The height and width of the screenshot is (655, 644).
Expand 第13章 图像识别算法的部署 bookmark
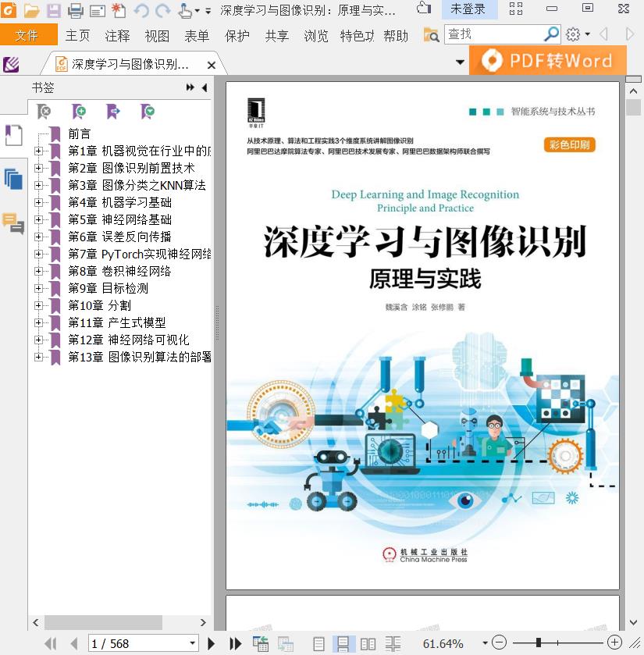[x=38, y=357]
